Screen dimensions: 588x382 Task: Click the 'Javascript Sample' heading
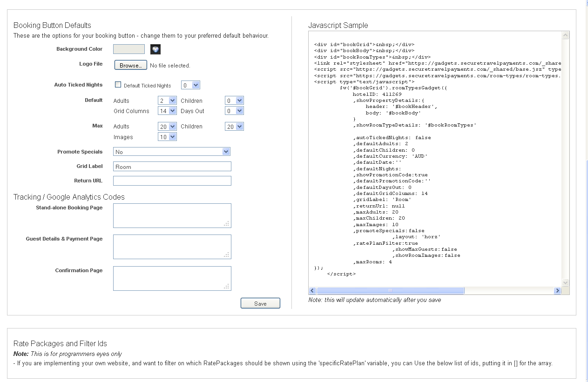[338, 25]
